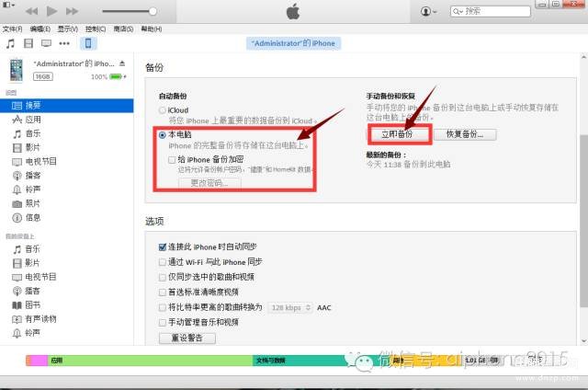Click the 100% battery indicator icon

click(116, 77)
